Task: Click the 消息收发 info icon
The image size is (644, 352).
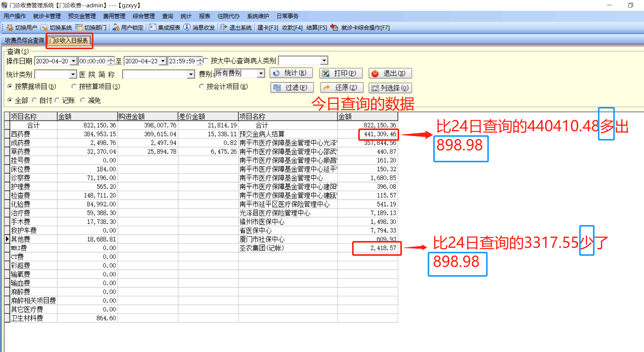Action: click(187, 28)
